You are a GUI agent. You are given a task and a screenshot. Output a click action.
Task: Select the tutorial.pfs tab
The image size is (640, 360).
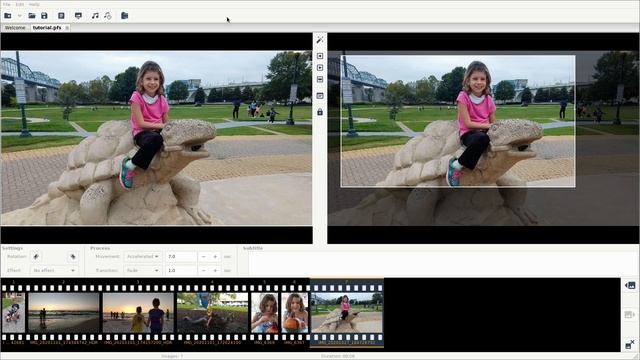point(47,28)
